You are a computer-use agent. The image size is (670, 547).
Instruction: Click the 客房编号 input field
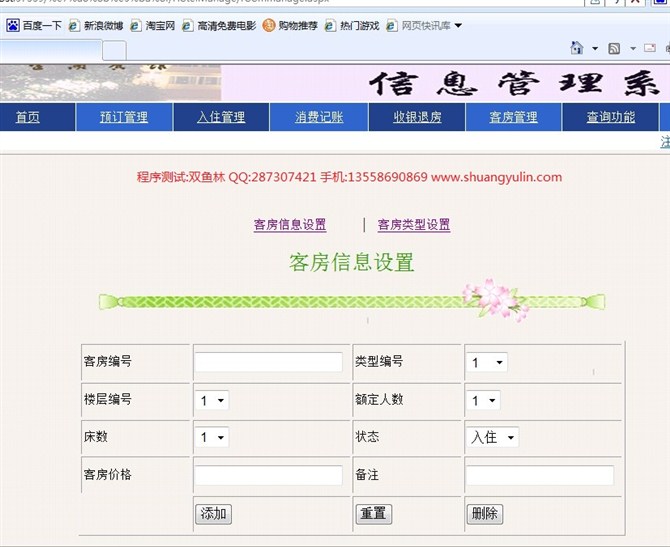click(268, 362)
